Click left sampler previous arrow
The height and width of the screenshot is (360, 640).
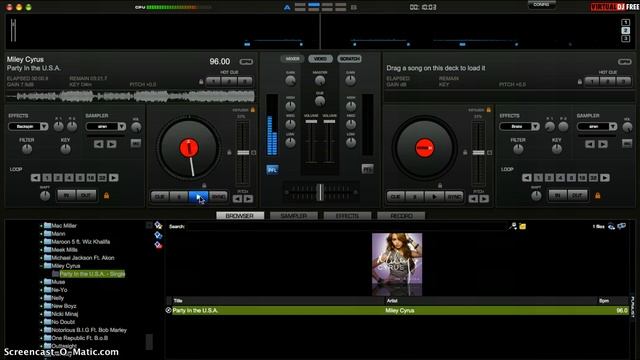pos(98,144)
